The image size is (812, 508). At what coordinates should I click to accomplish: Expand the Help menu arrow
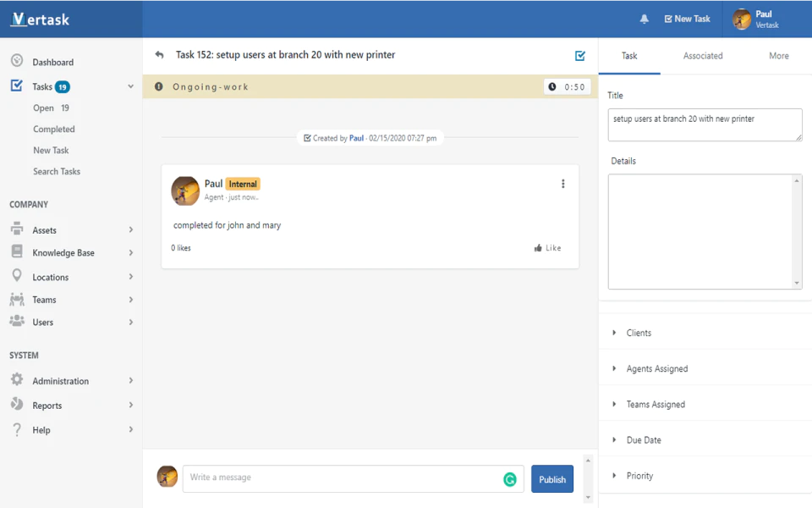coord(131,429)
